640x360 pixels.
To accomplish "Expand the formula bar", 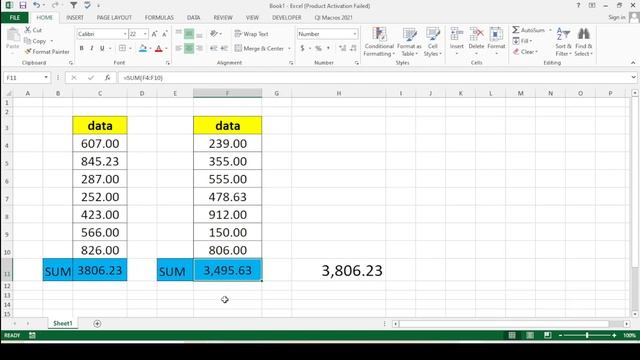I will [x=633, y=77].
